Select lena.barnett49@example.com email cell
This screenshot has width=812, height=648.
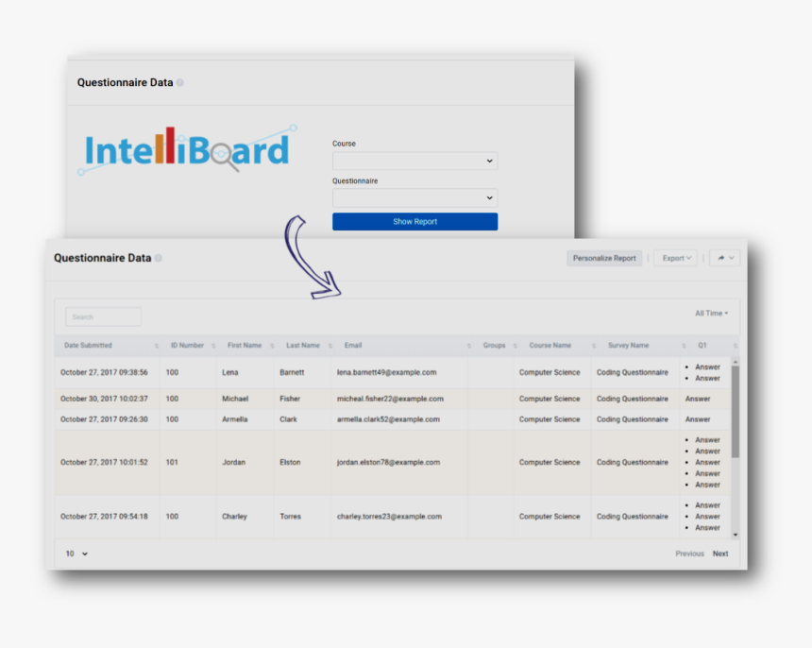[387, 372]
